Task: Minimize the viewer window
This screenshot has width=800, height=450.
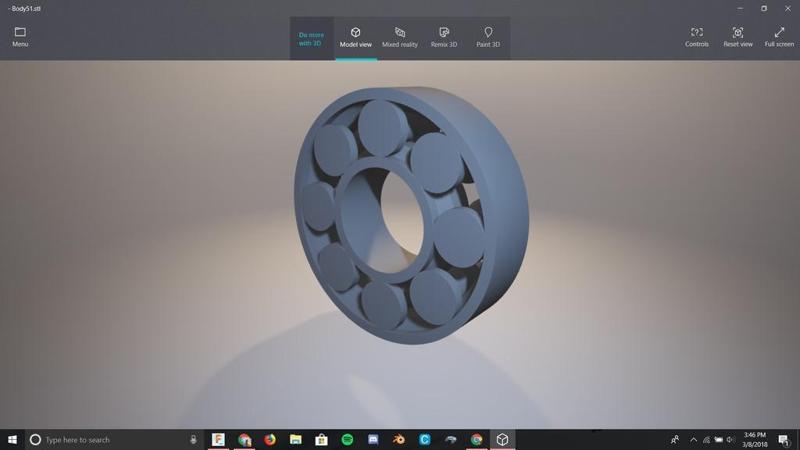Action: coord(740,8)
